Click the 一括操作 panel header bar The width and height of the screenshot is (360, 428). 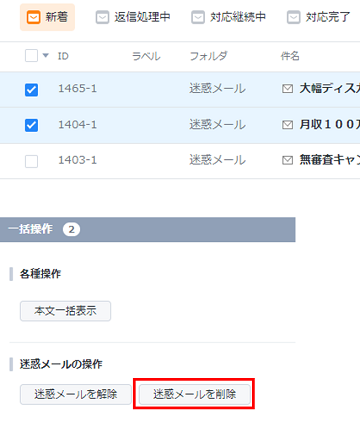coord(148,230)
